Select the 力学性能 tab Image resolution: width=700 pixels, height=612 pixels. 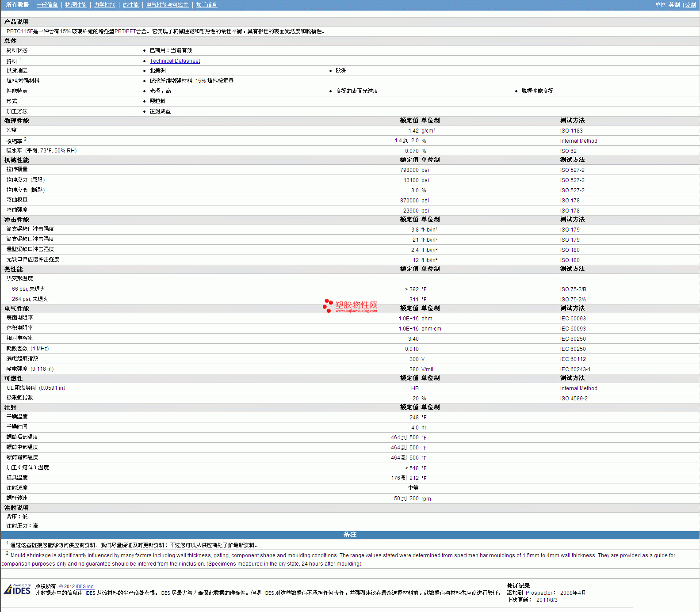[x=104, y=5]
